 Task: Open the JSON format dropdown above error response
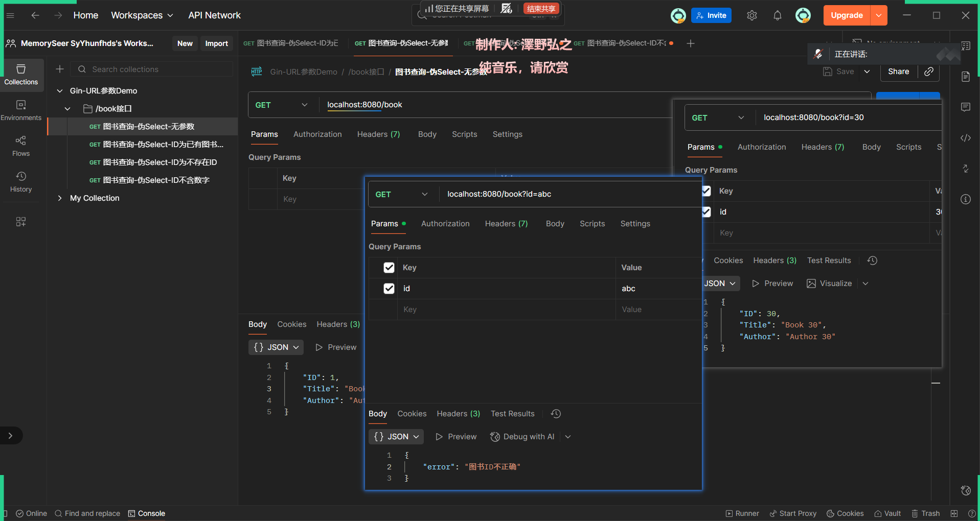pyautogui.click(x=396, y=437)
